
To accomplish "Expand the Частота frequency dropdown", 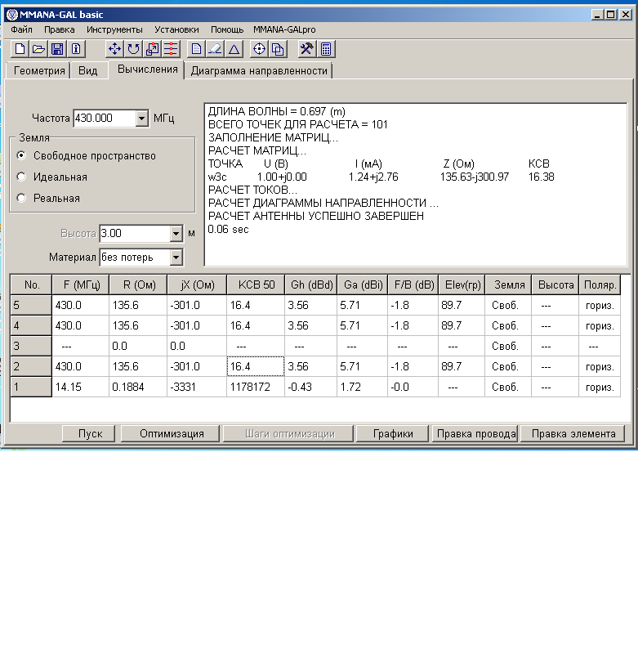I will [141, 119].
